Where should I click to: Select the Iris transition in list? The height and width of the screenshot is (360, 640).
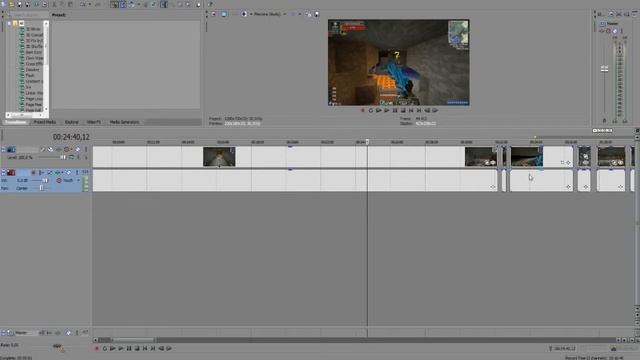pyautogui.click(x=28, y=87)
